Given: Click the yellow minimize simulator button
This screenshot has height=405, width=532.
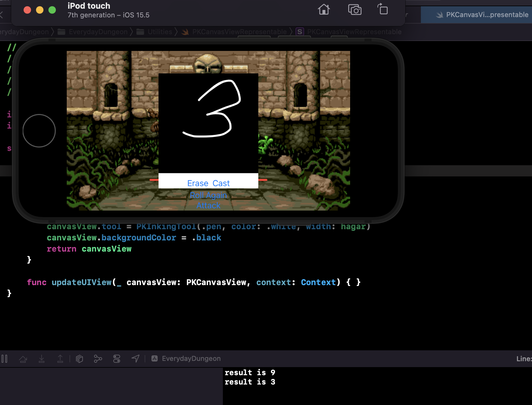Looking at the screenshot, I should pos(40,10).
